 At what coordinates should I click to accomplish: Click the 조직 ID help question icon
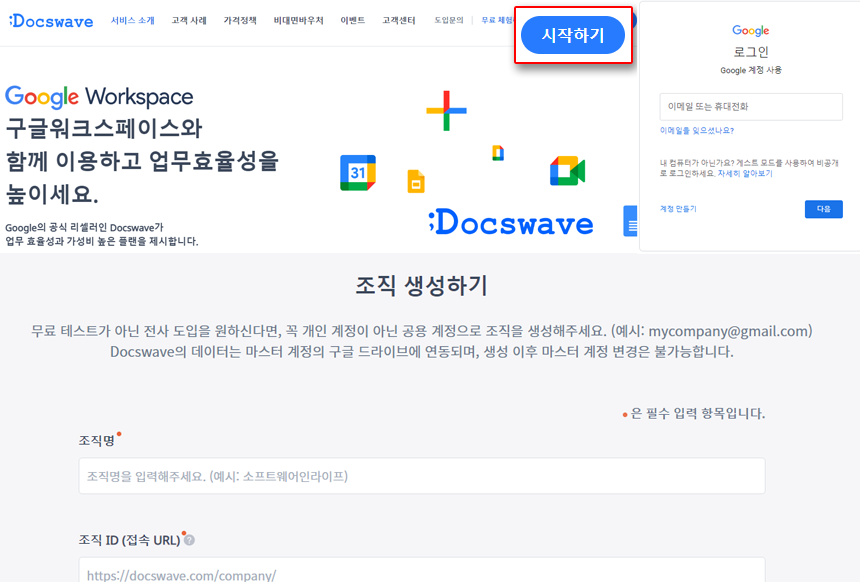[x=189, y=540]
